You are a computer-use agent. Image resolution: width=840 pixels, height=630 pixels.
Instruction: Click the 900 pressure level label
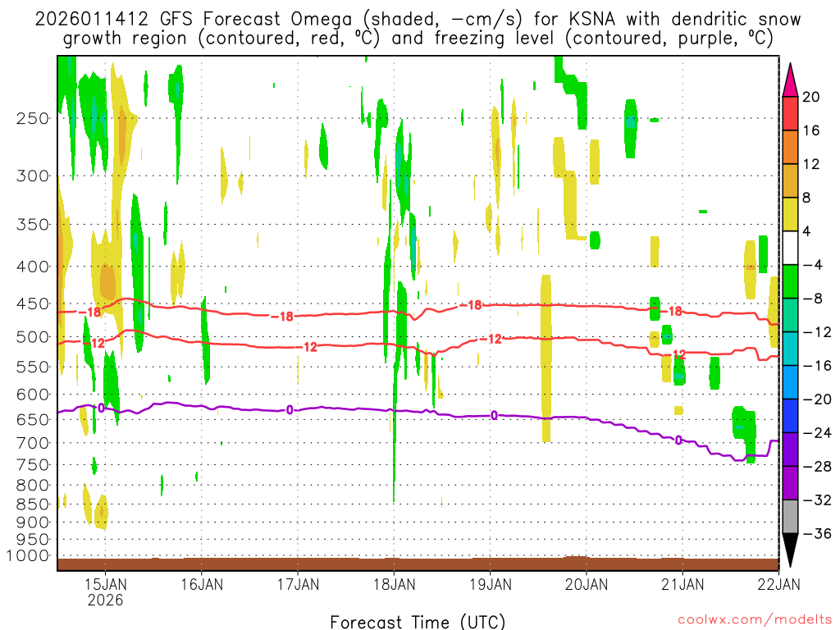[x=33, y=523]
